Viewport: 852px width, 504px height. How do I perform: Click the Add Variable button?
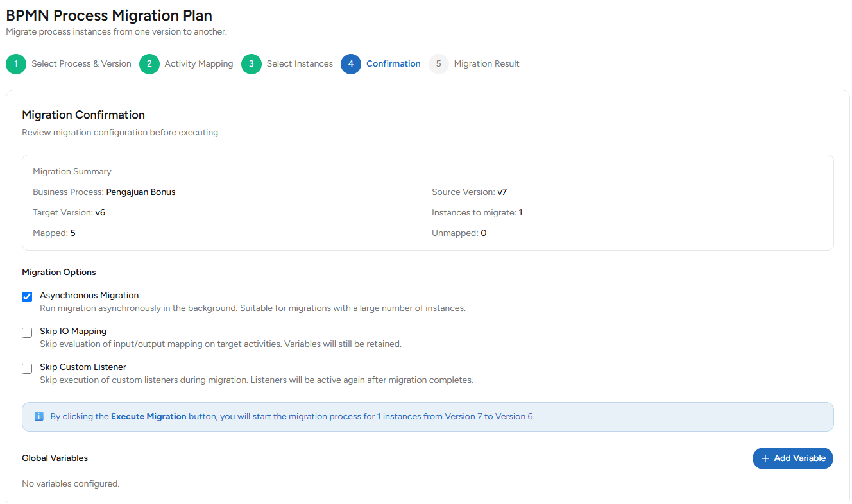pos(793,458)
